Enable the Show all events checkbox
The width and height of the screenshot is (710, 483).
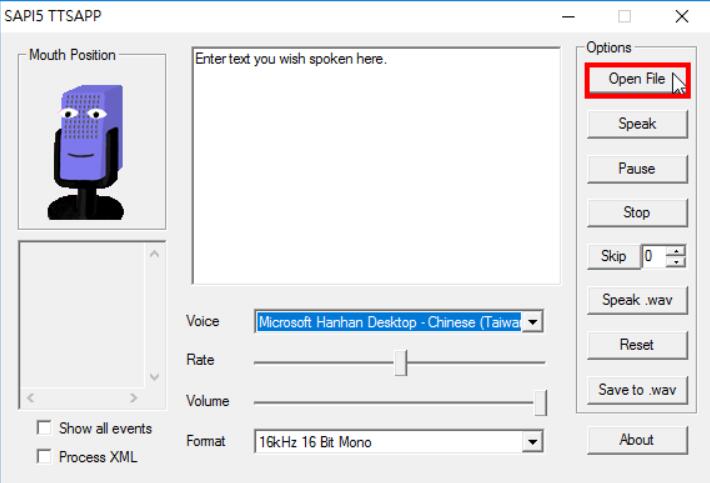click(44, 428)
